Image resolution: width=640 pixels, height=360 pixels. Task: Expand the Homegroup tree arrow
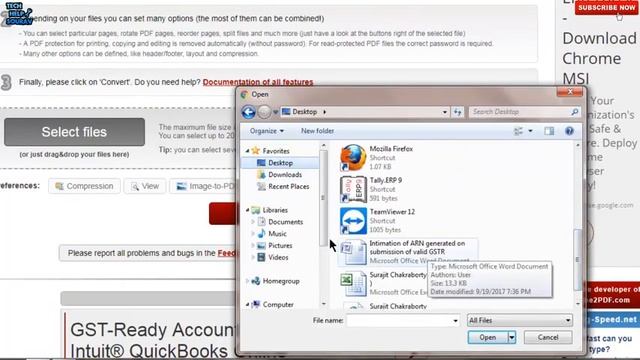247,281
